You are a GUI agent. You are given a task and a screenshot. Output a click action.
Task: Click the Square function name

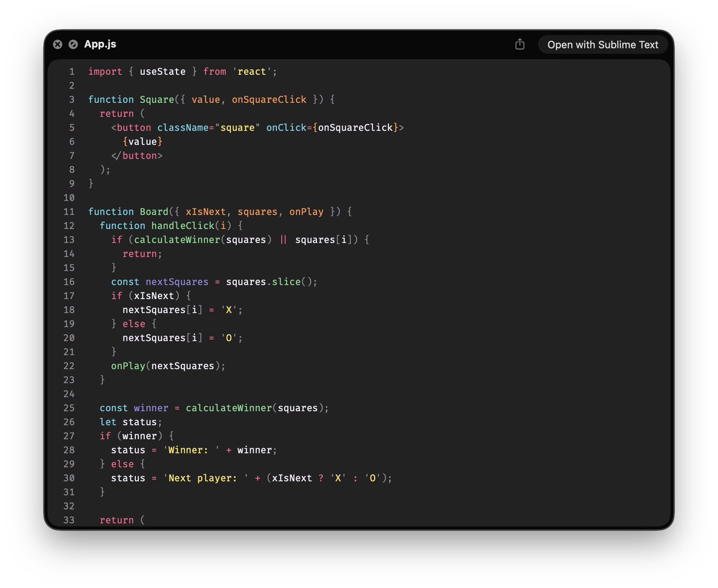(x=157, y=99)
